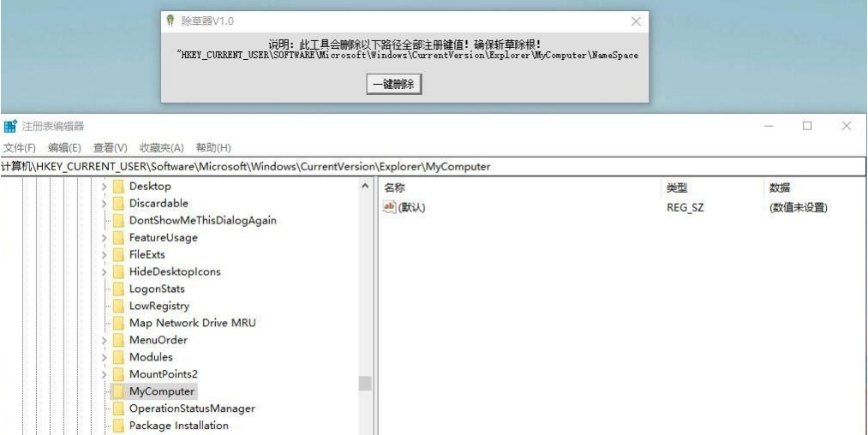Click the LowRegistry folder icon

118,306
